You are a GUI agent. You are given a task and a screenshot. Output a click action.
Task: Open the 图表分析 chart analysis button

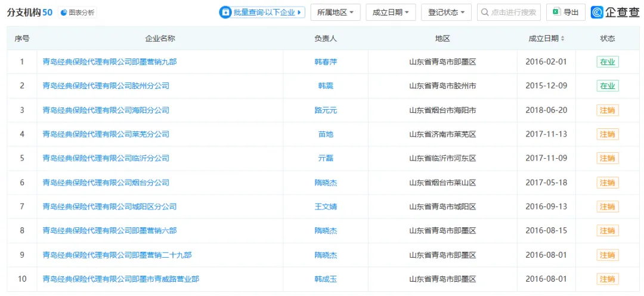[78, 13]
